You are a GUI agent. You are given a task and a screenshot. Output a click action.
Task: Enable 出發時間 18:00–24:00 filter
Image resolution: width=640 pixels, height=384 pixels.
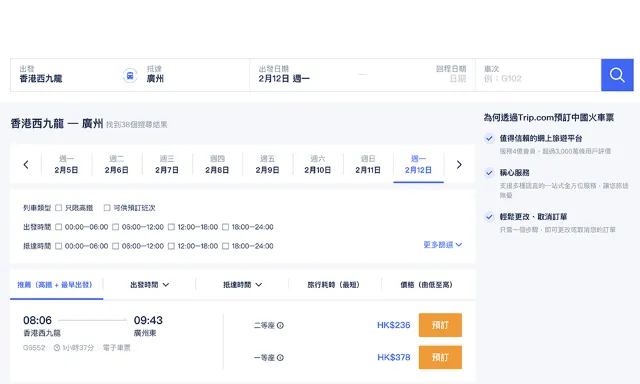[x=225, y=227]
